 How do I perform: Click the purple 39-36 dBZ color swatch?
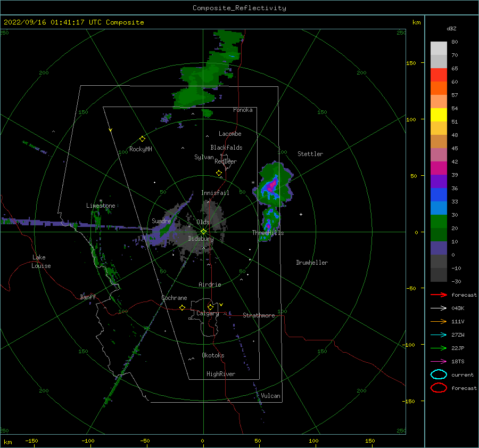coord(439,181)
